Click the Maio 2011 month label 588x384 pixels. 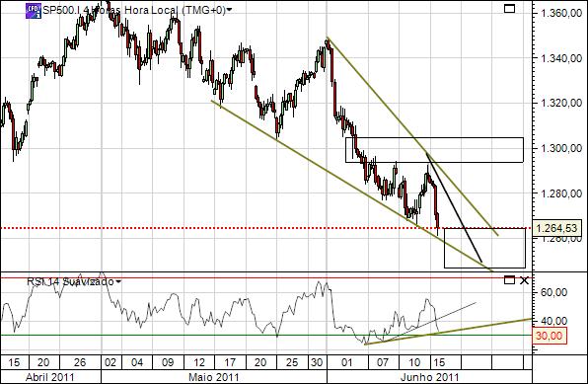[214, 377]
